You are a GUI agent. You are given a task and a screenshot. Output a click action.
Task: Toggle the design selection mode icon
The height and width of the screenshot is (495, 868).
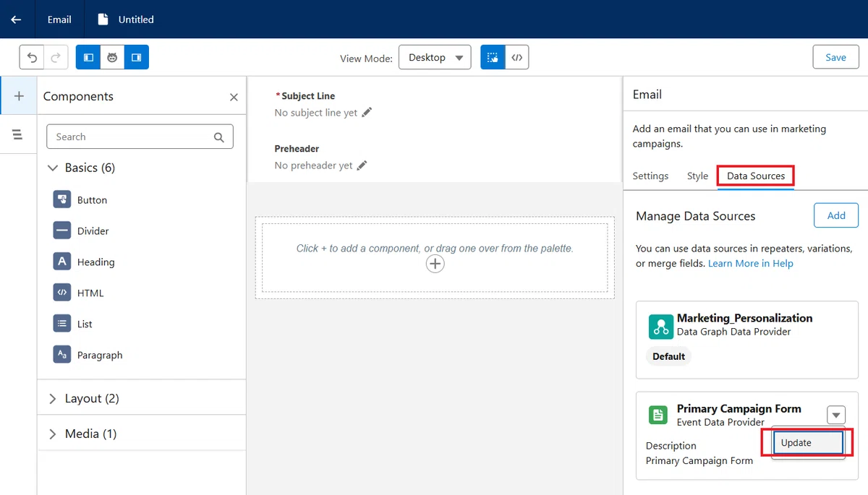point(493,57)
